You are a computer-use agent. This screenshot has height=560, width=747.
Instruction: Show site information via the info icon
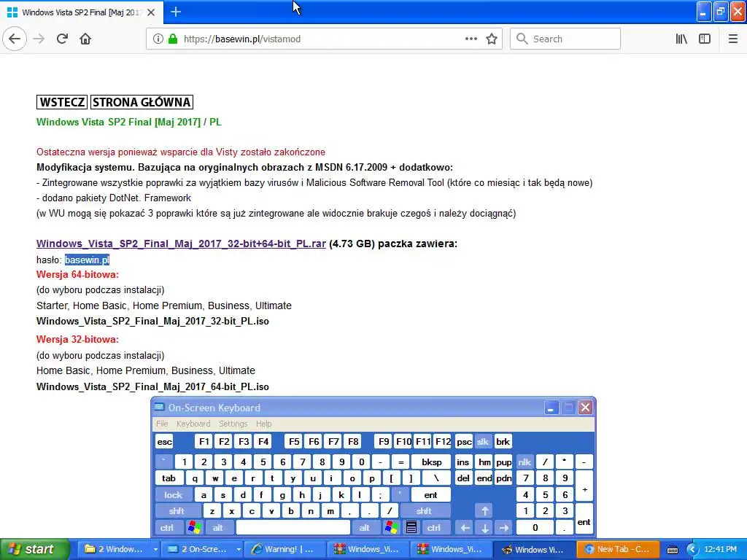(x=158, y=39)
